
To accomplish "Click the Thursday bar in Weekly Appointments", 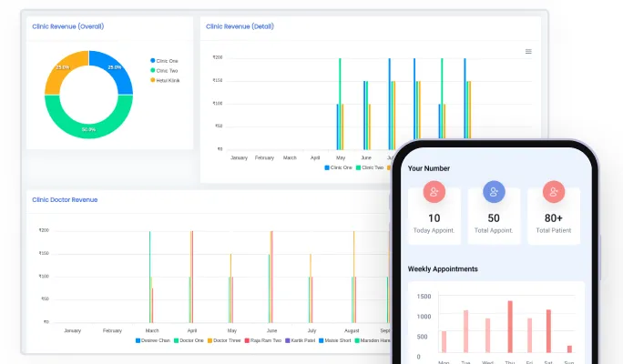I will click(x=510, y=327).
